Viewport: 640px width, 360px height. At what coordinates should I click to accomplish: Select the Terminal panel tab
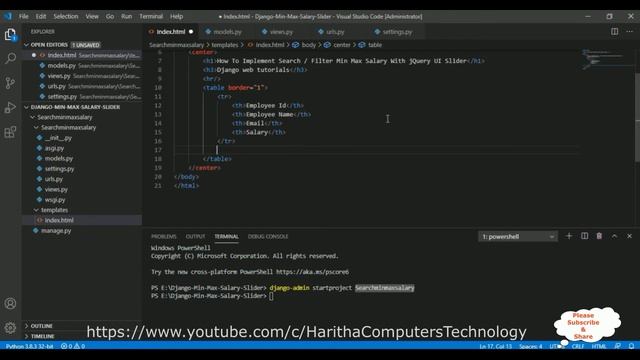click(x=226, y=236)
